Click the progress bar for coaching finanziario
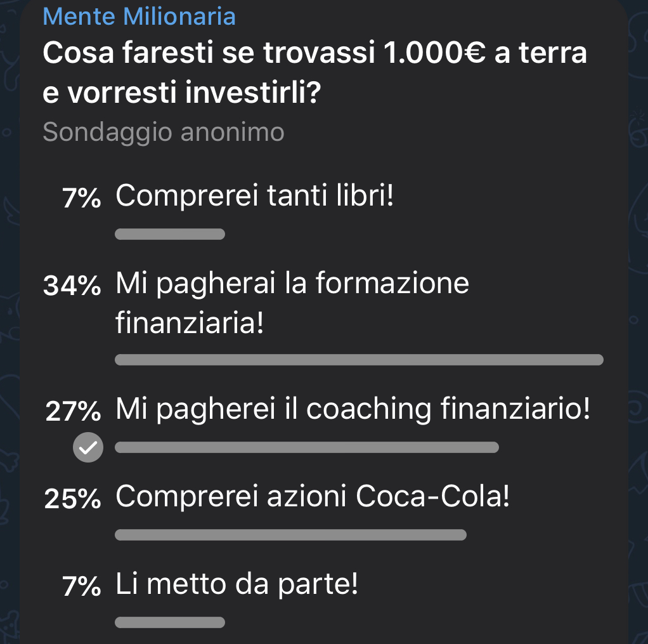 coord(306,447)
